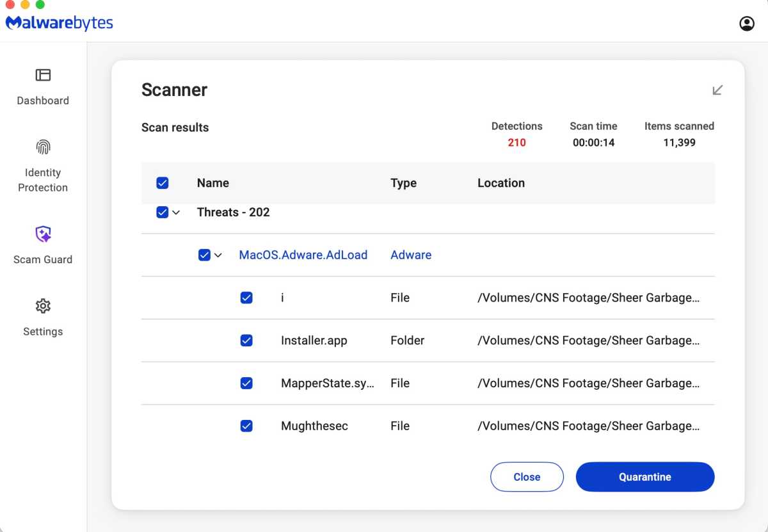Image resolution: width=768 pixels, height=532 pixels.
Task: Open the Adware type link
Action: (410, 254)
